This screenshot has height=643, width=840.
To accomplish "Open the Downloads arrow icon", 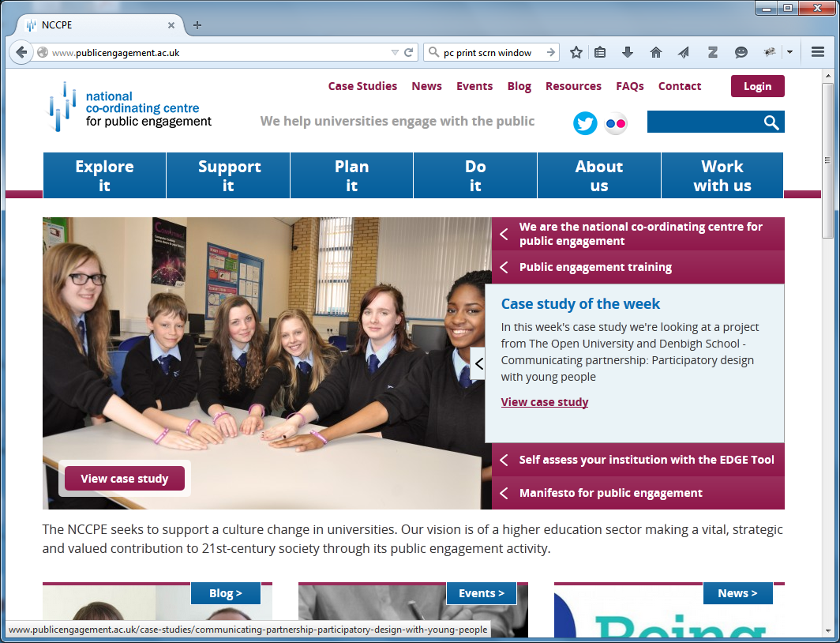I will point(627,52).
